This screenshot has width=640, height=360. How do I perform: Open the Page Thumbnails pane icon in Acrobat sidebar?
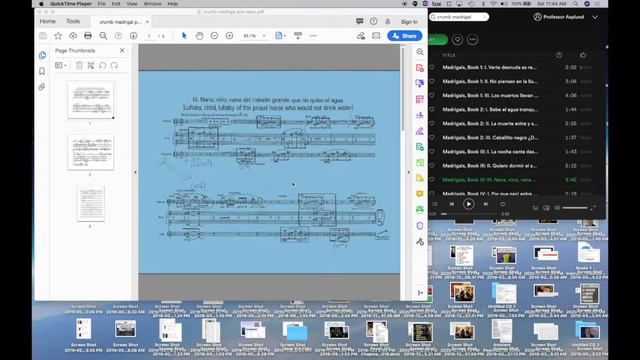42,55
